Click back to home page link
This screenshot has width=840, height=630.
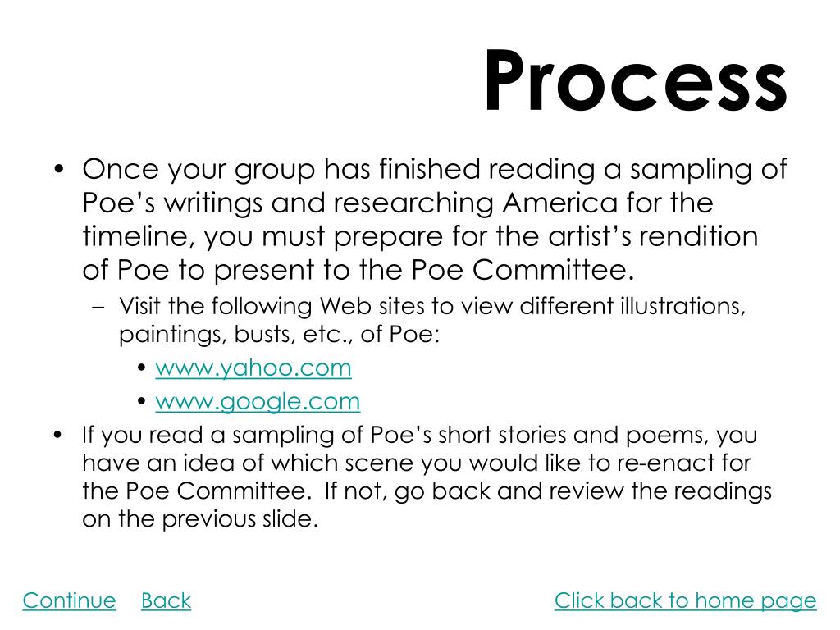click(685, 600)
